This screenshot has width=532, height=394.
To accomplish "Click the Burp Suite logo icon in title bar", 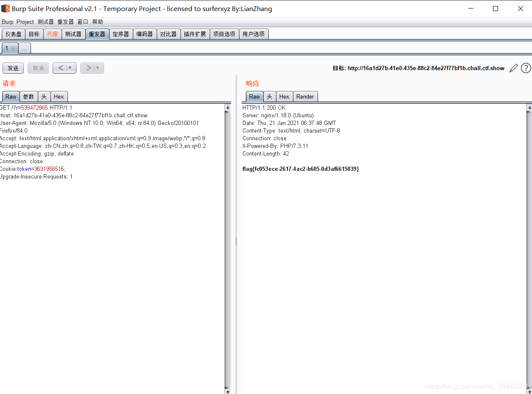I will click(6, 9).
